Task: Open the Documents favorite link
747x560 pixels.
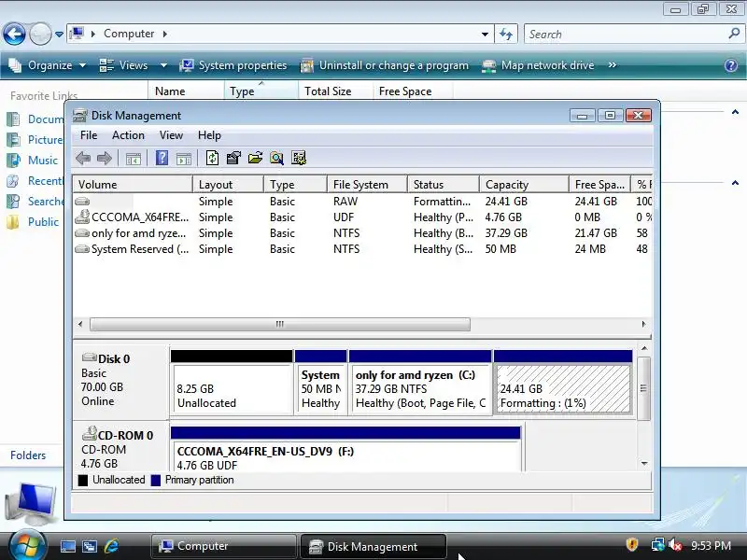Action: (x=35, y=119)
